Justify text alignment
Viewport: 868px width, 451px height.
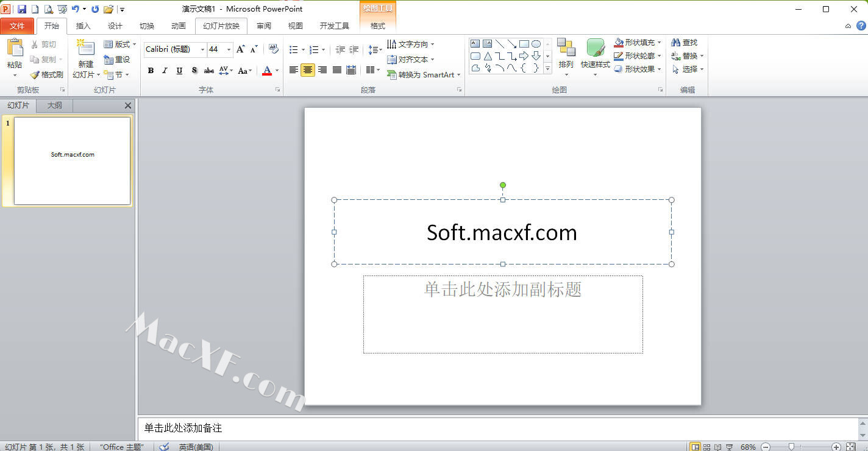point(336,70)
